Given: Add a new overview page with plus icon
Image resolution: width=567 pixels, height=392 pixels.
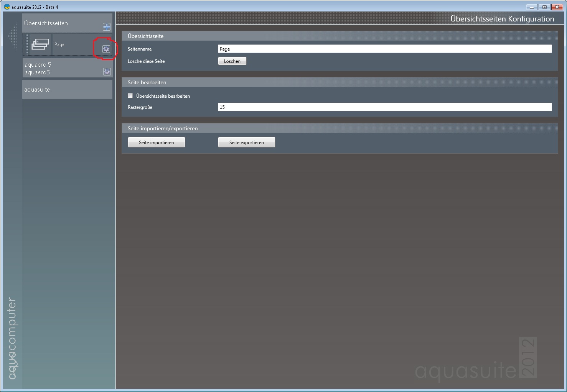Looking at the screenshot, I should 107,27.
